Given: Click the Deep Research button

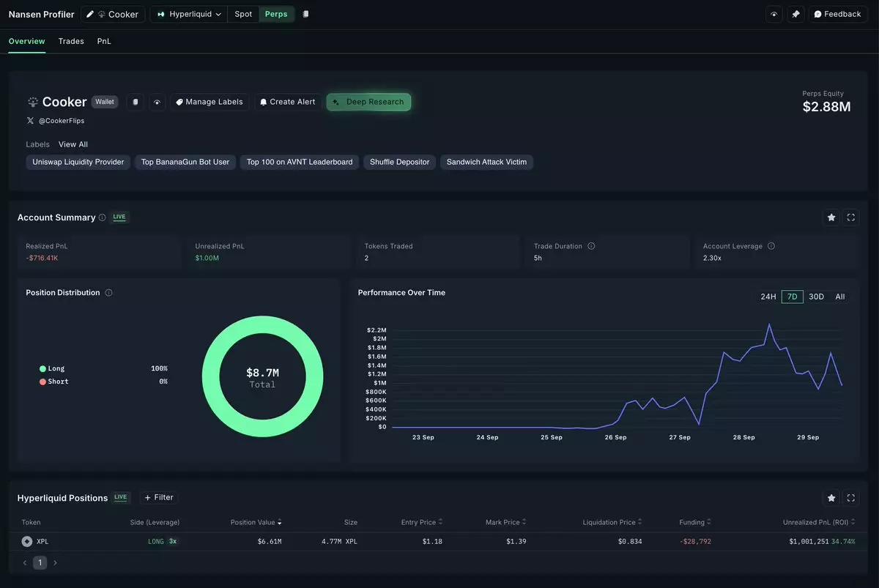Looking at the screenshot, I should click(368, 102).
